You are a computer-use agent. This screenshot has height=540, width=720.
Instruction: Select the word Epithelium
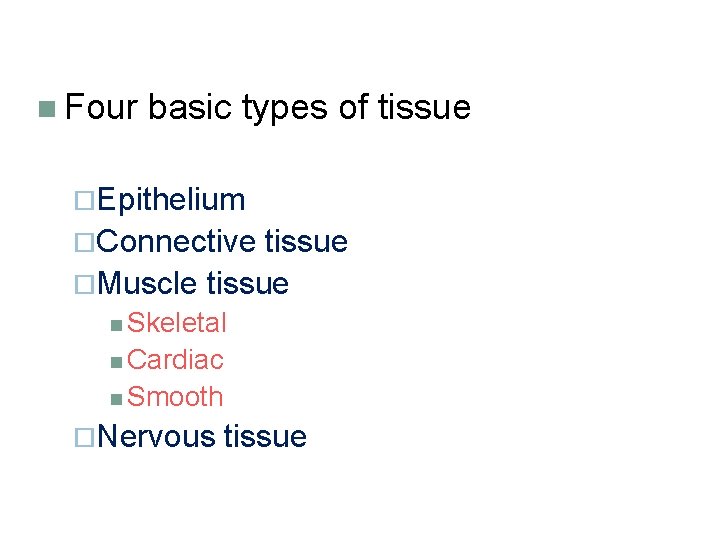tap(172, 200)
